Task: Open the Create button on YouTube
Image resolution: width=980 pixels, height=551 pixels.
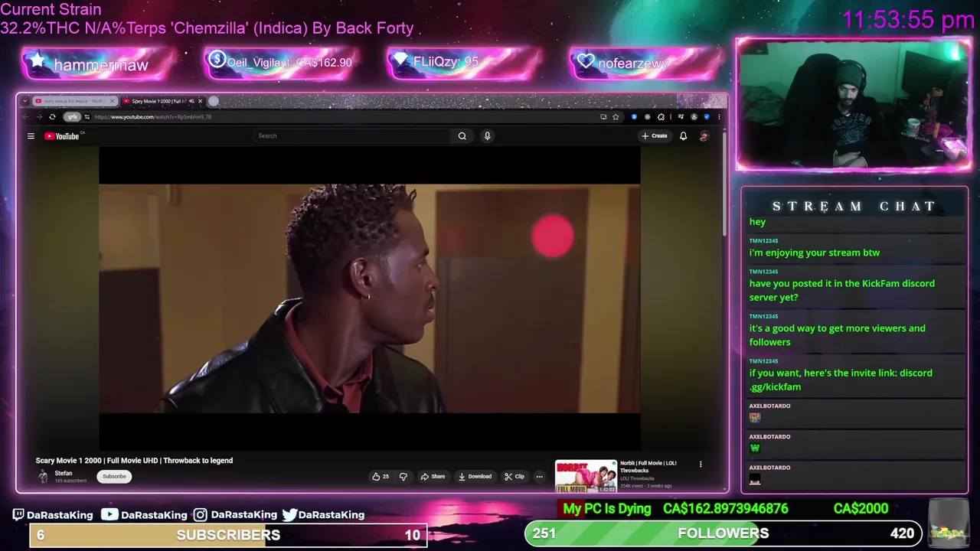Action: tap(655, 136)
